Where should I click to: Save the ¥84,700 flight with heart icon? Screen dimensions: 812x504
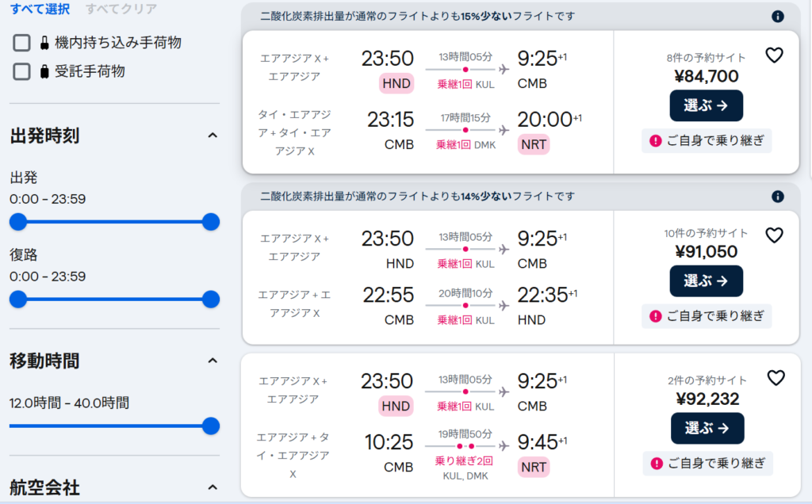(774, 55)
